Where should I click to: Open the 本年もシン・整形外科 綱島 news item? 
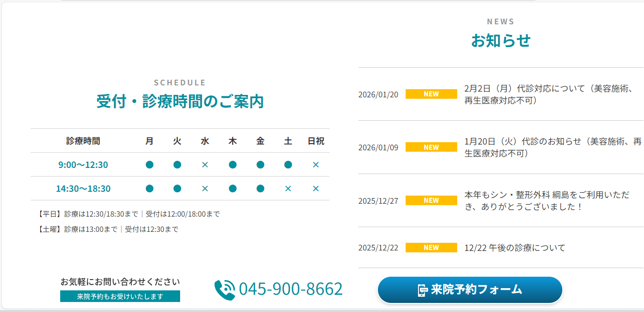pyautogui.click(x=547, y=201)
